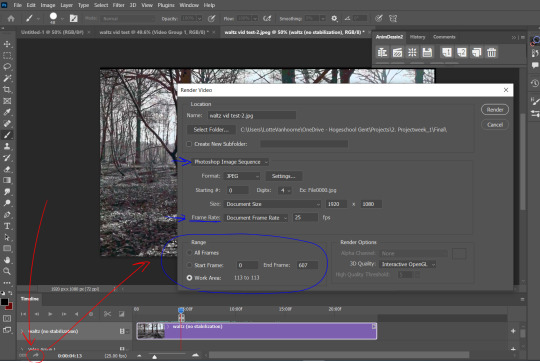540x363 pixels.
Task: Click the Select Folder button
Action: tap(211, 129)
